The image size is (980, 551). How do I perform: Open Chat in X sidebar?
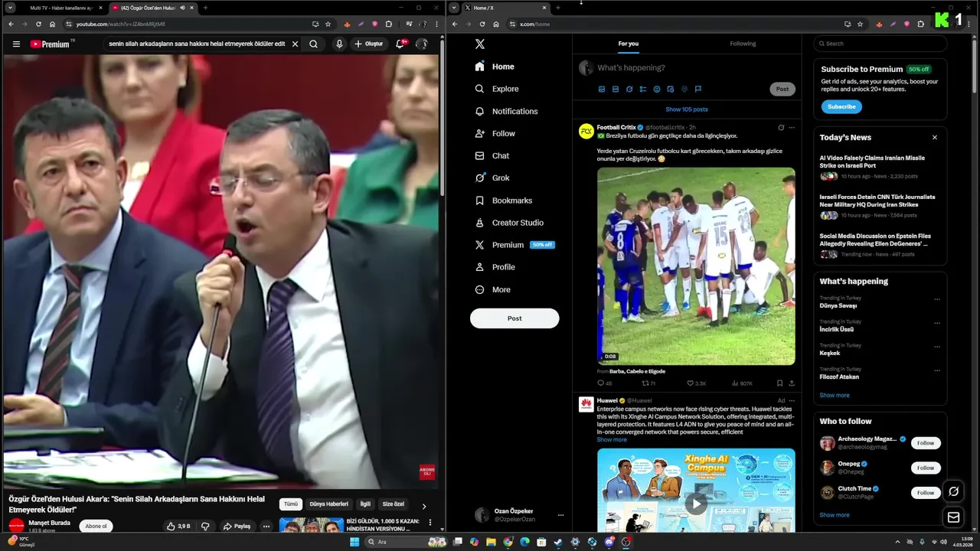tap(492, 155)
